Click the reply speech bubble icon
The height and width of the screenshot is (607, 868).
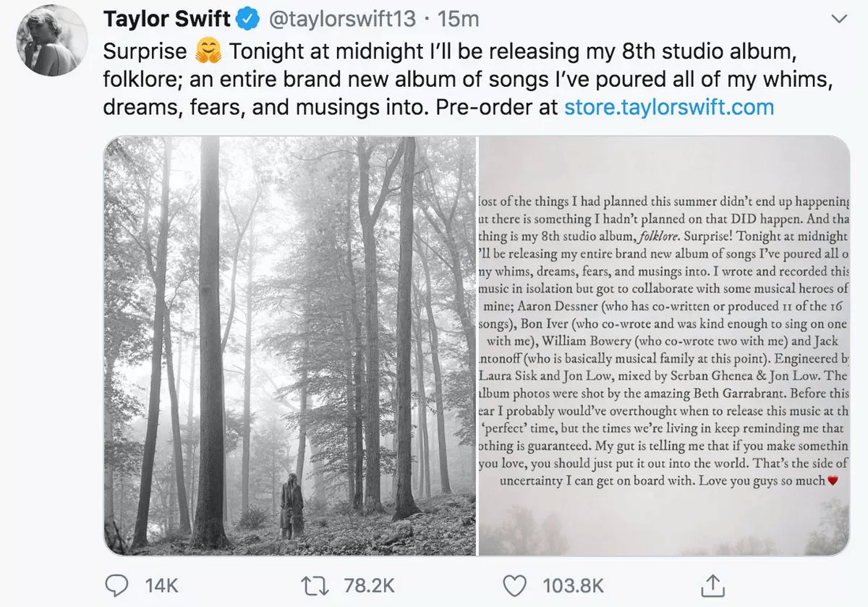pyautogui.click(x=117, y=585)
